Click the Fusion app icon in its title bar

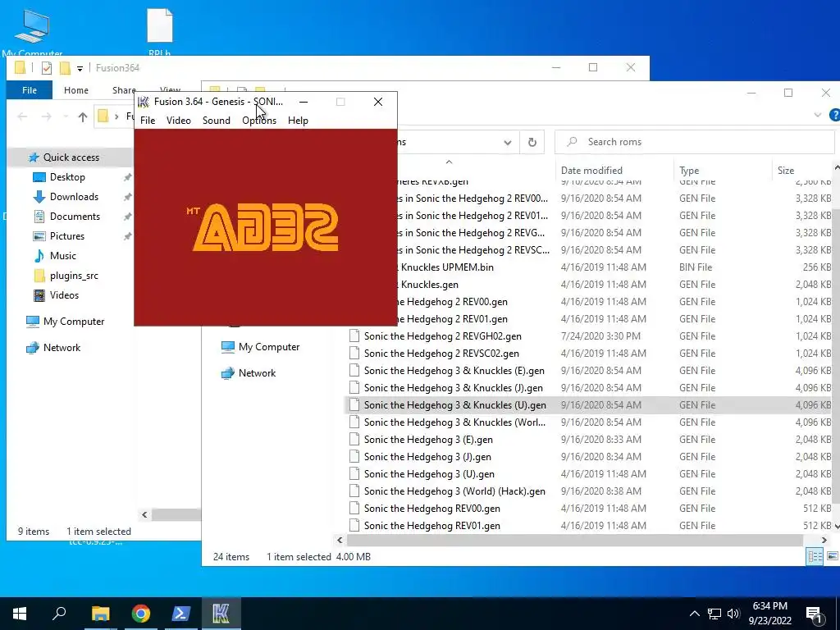click(144, 102)
